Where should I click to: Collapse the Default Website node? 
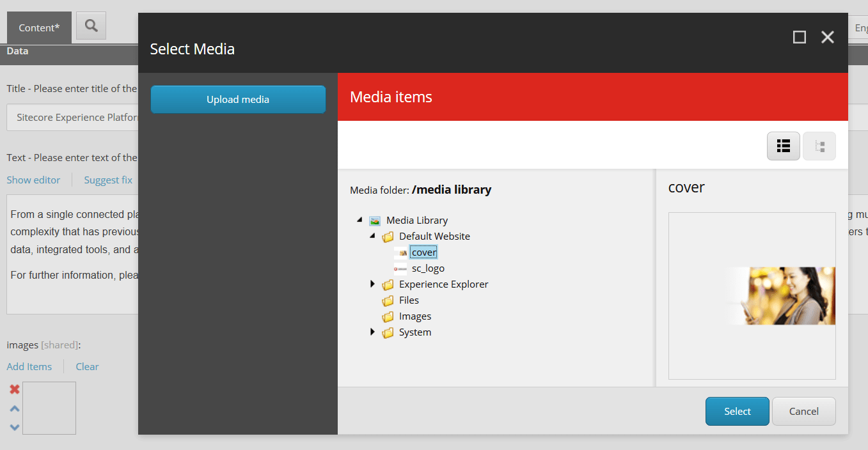(x=372, y=236)
